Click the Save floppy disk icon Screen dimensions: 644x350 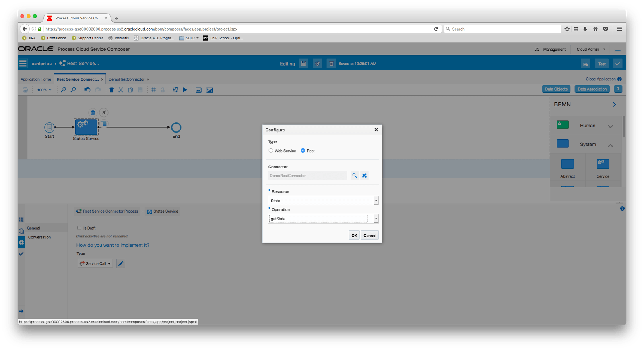(303, 64)
